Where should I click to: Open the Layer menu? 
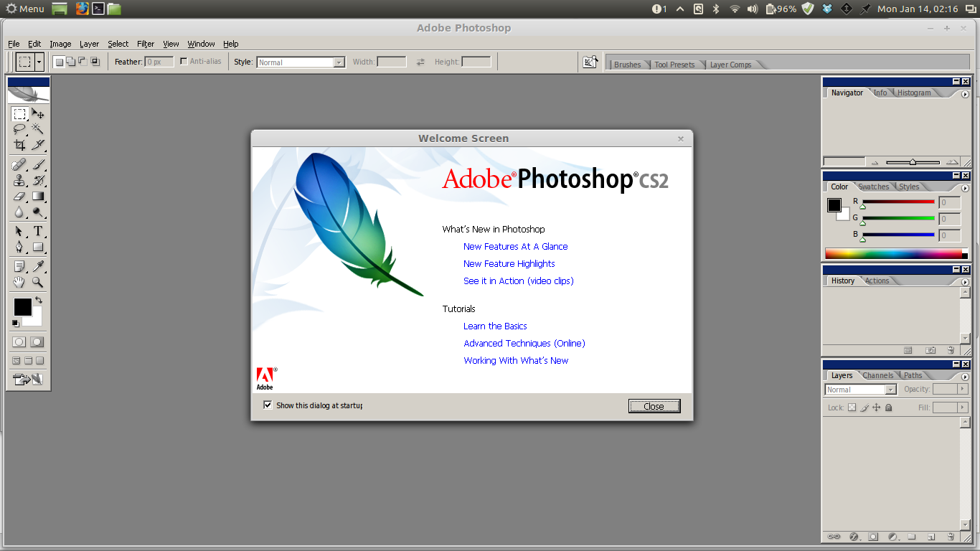point(90,44)
